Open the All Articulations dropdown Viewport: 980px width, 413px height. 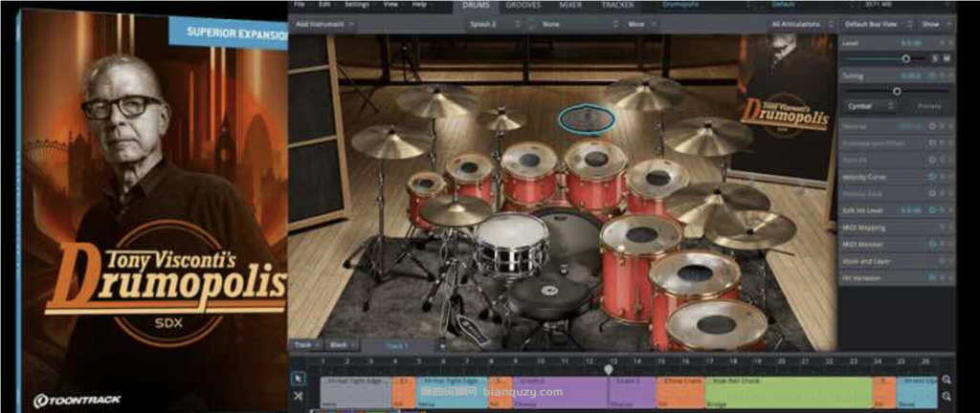803,24
